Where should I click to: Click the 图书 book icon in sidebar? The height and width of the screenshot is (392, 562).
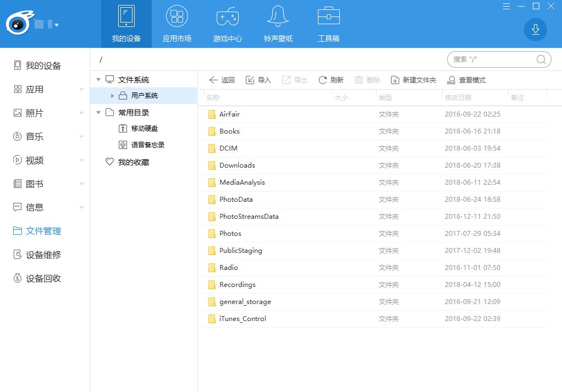click(x=18, y=184)
